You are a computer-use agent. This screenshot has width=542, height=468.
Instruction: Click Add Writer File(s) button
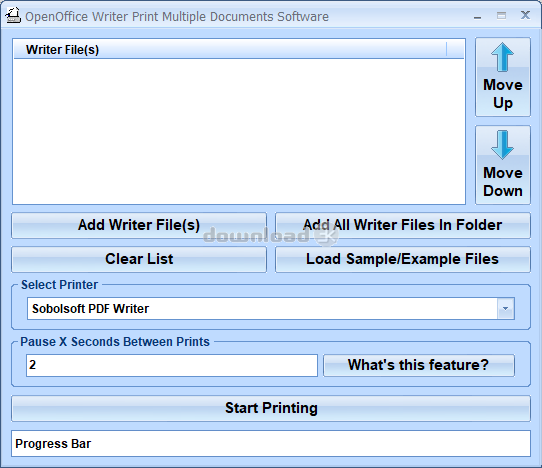[139, 225]
